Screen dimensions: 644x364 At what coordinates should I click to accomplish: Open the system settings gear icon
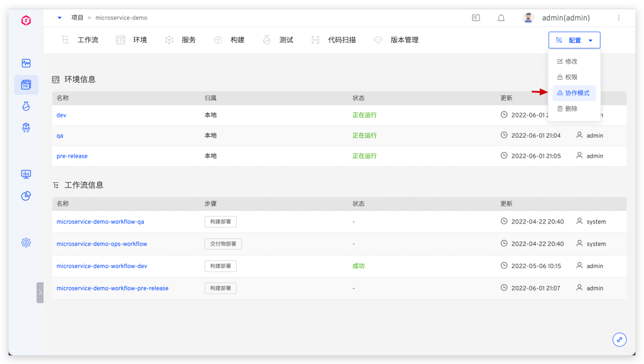pos(26,242)
